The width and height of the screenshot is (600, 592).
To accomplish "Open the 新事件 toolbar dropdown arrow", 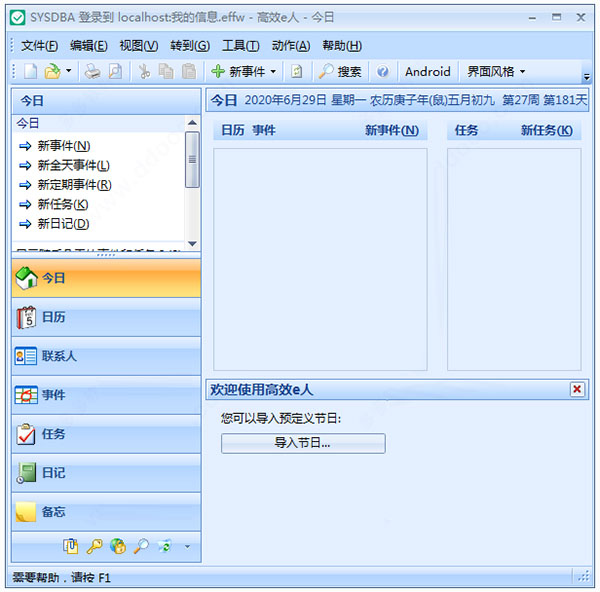I will 273,72.
